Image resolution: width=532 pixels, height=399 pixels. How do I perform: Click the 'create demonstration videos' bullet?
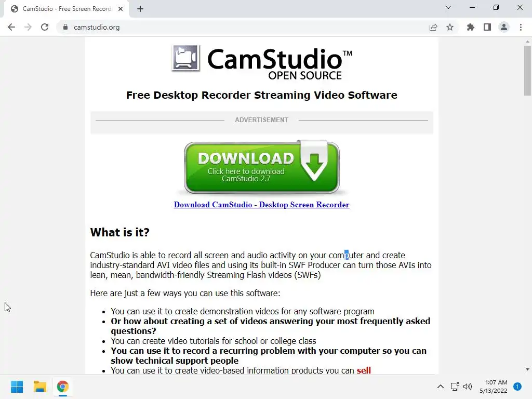(x=243, y=311)
